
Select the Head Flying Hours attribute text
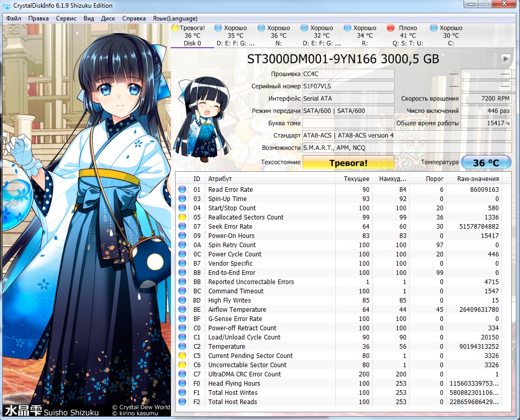point(234,383)
